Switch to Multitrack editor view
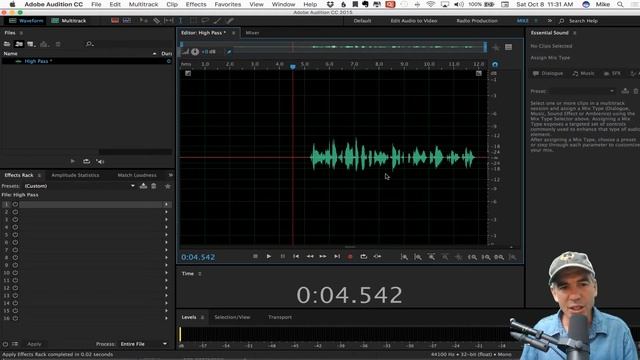This screenshot has height=360, width=640. point(69,20)
